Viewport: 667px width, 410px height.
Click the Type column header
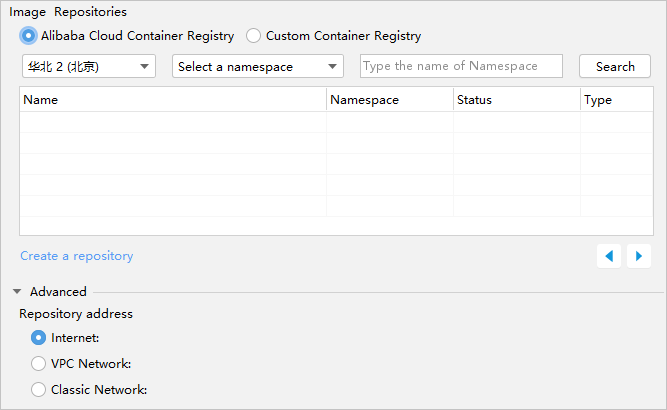616,100
